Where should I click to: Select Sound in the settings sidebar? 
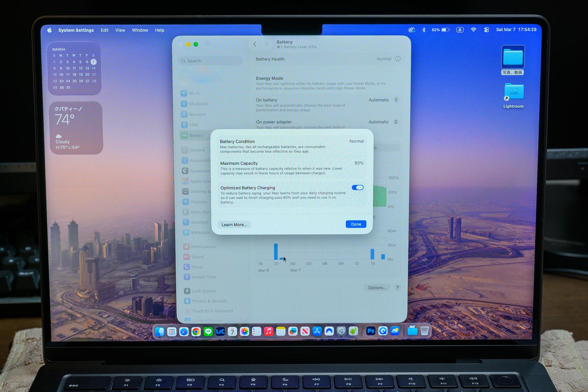(x=215, y=257)
